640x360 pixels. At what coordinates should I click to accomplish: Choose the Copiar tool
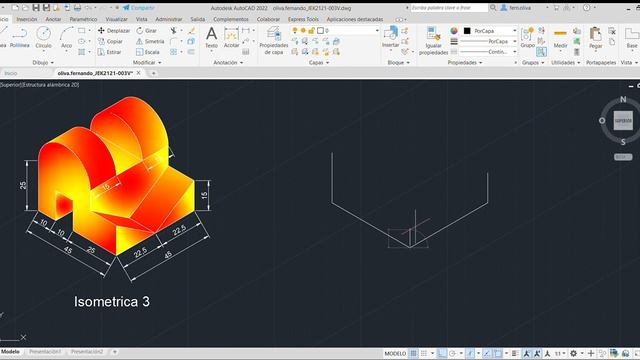point(110,41)
